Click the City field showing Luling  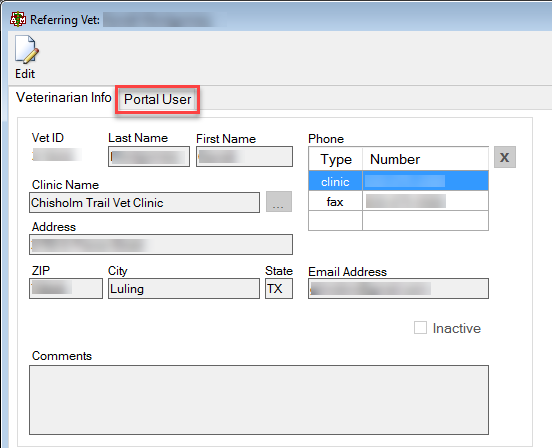(x=184, y=289)
